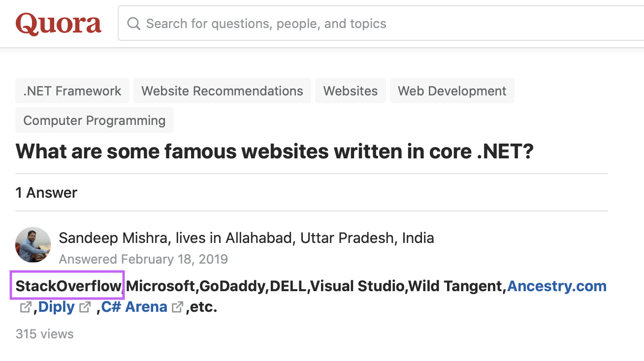Viewport: 644px width, 361px height.
Task: Click the Quora logo
Action: [x=58, y=23]
